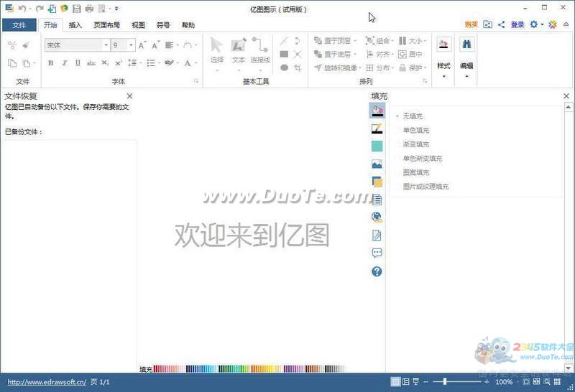Select the ellipse shape tool
This screenshot has width=575, height=392.
(x=284, y=67)
